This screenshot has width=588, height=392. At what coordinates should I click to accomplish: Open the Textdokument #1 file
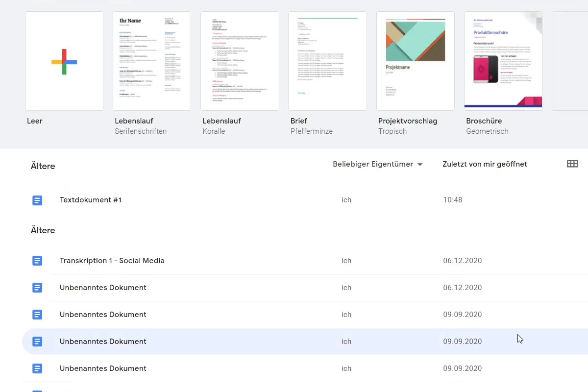[x=91, y=200]
